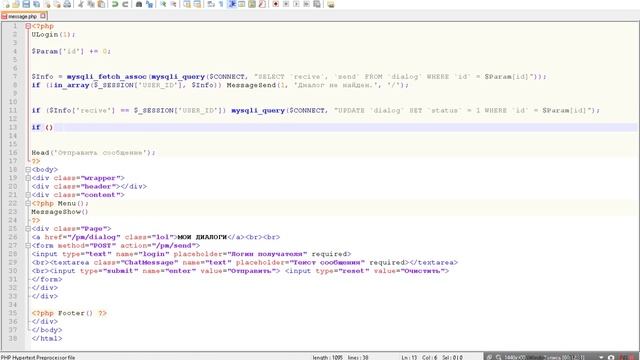Click the 'Footer()' text on line 35
This screenshot has width=640, height=360.
75,313
